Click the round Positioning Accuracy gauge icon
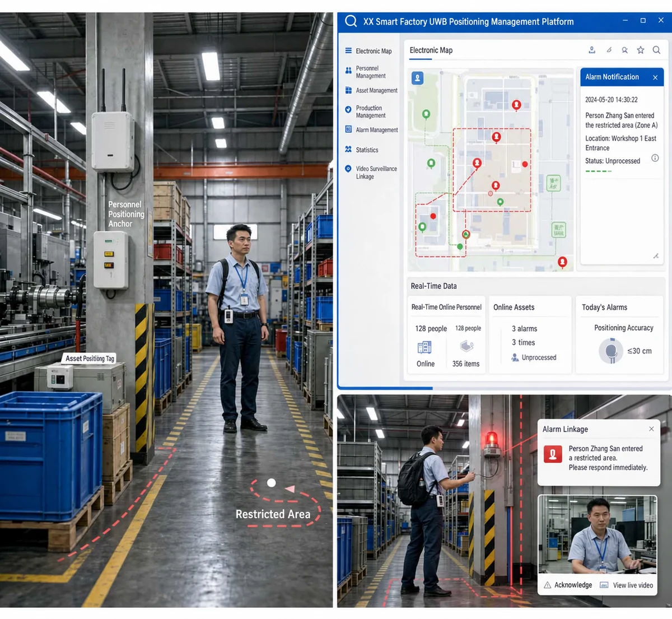The width and height of the screenshot is (672, 619). [x=611, y=351]
